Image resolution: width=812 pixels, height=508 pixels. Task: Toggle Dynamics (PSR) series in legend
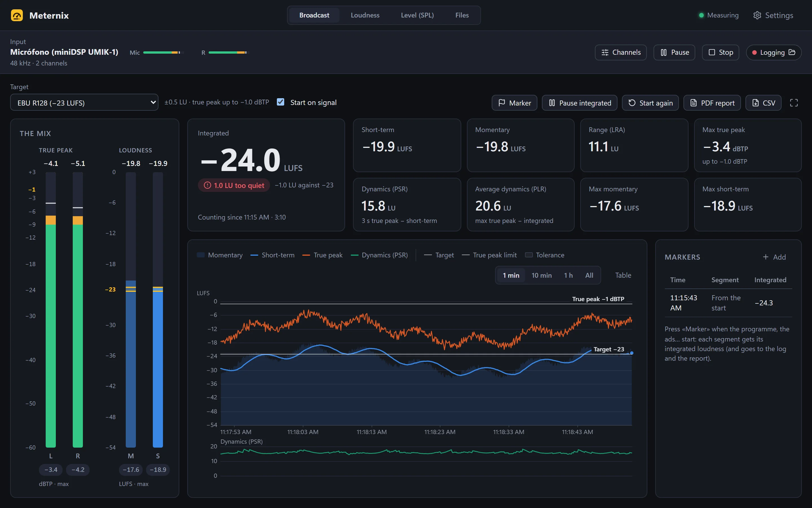pos(379,255)
